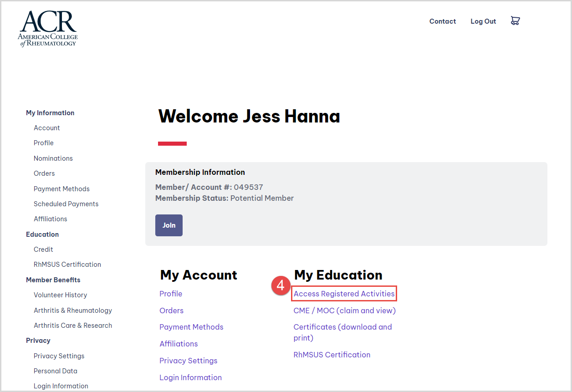The width and height of the screenshot is (572, 392).
Task: Open Profile link under My Account
Action: pyautogui.click(x=171, y=294)
